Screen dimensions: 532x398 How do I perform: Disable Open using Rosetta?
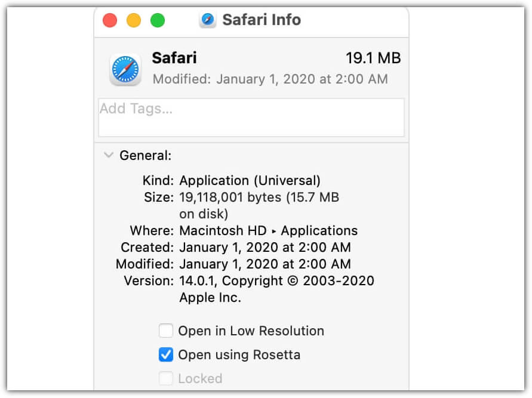click(x=165, y=354)
